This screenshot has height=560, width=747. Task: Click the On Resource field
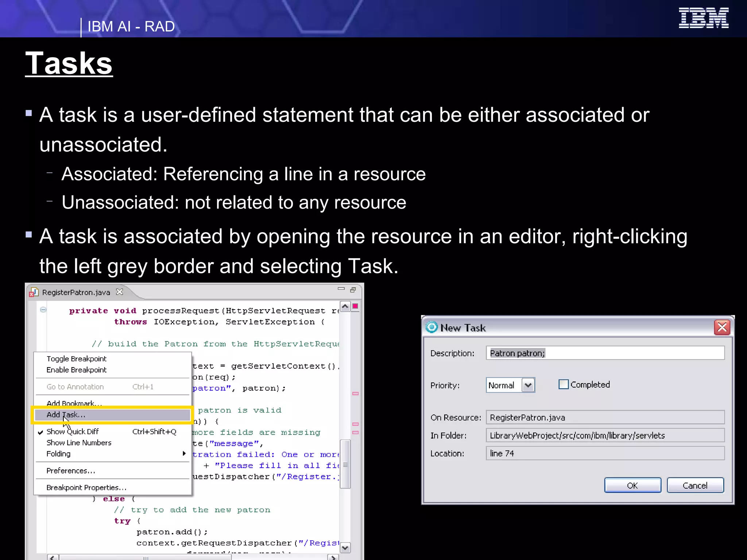coord(605,417)
